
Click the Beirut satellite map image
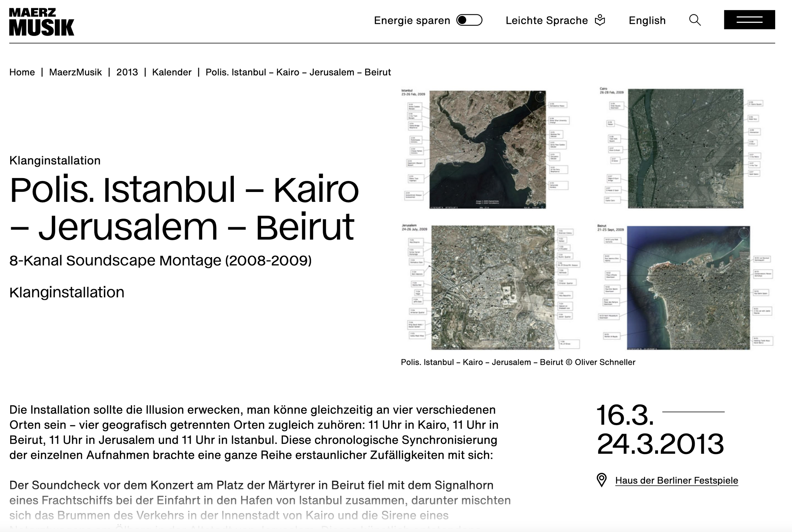(688, 288)
